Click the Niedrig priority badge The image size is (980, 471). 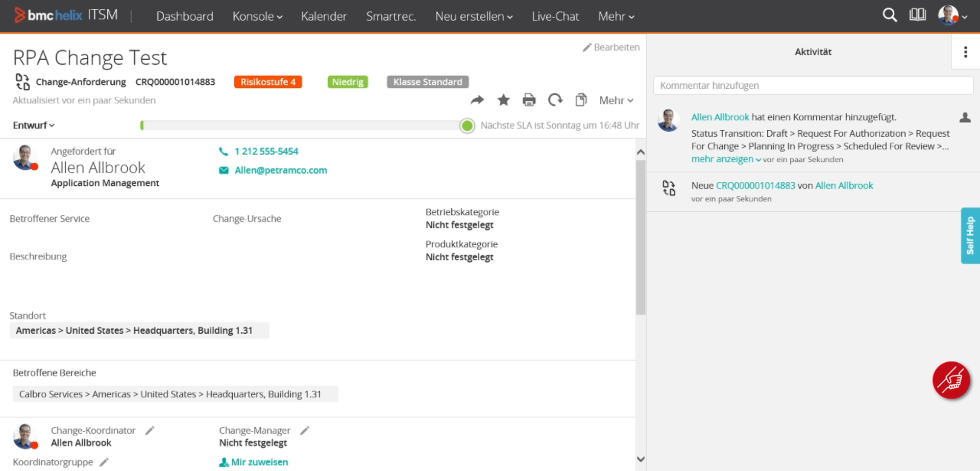point(348,82)
